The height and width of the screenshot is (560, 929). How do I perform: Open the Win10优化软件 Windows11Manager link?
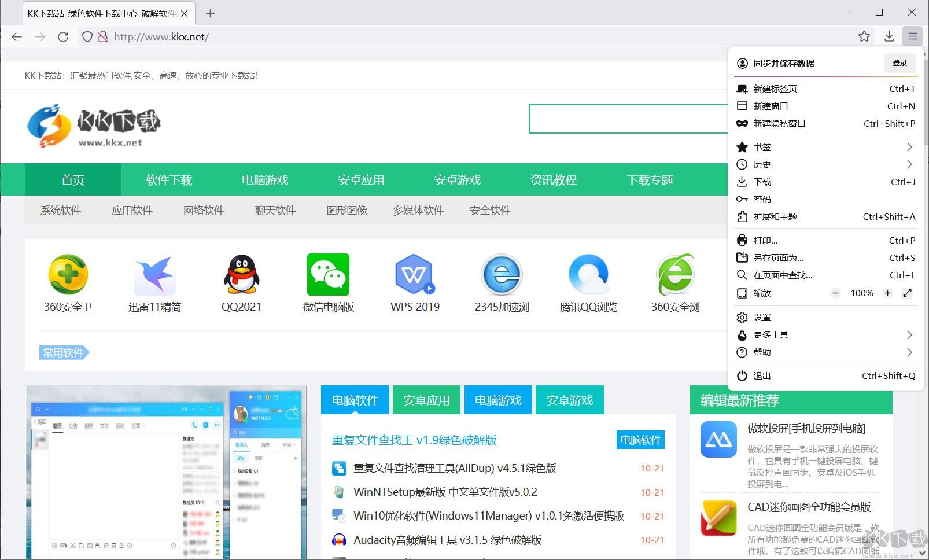tap(489, 516)
